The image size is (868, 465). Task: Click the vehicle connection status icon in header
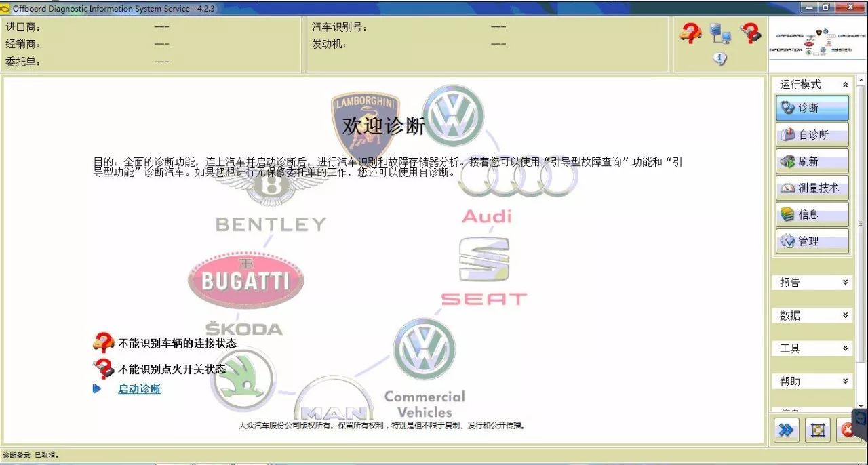(691, 33)
